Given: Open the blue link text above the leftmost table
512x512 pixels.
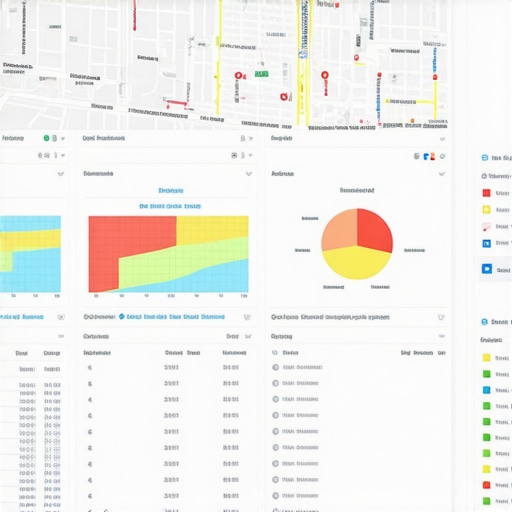Looking at the screenshot, I should click(x=22, y=317).
